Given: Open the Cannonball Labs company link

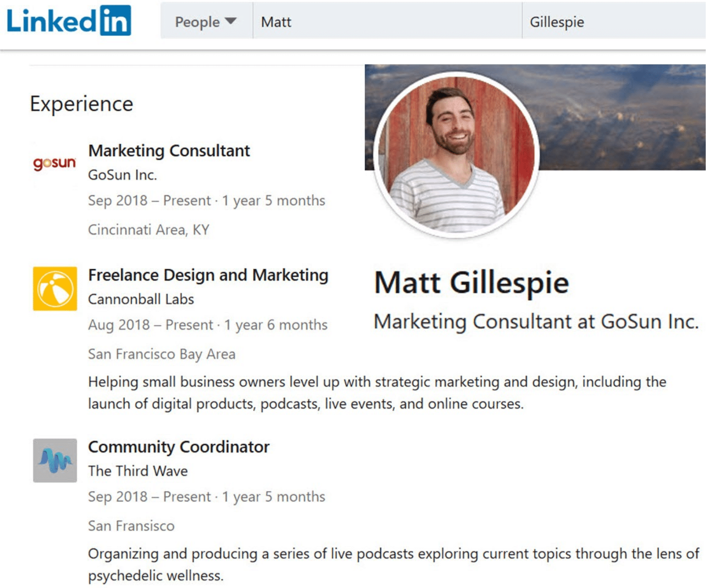Looking at the screenshot, I should [x=141, y=299].
